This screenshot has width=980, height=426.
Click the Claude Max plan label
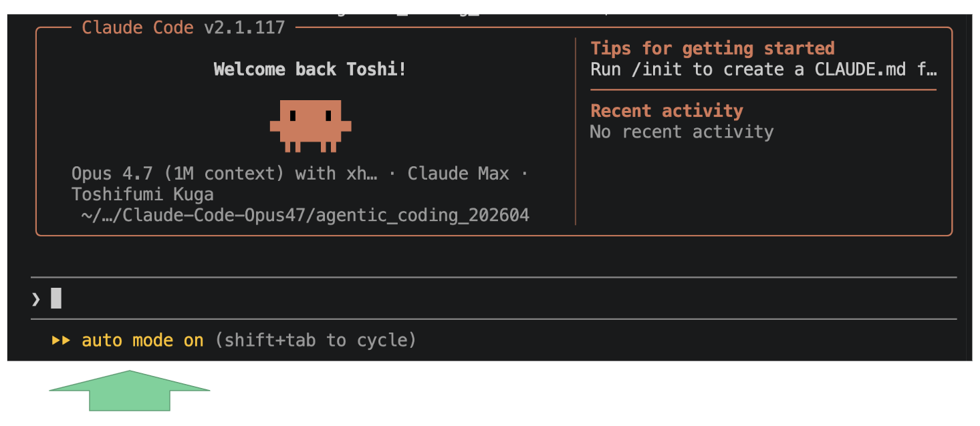459,174
